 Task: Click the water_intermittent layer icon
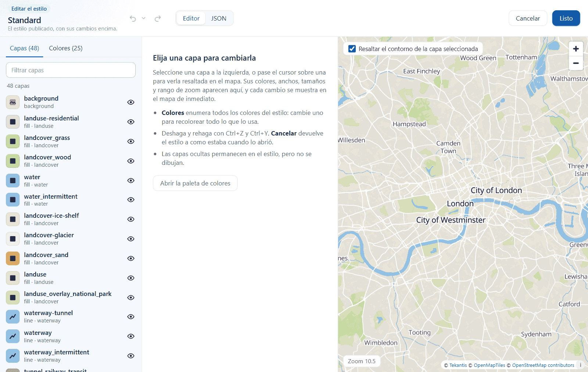click(13, 200)
